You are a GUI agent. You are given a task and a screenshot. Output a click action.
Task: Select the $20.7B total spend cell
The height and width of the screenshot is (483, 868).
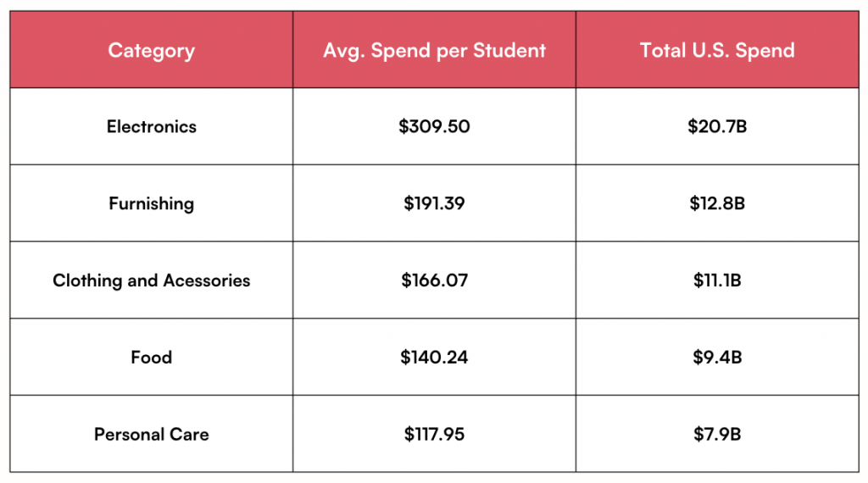717,126
